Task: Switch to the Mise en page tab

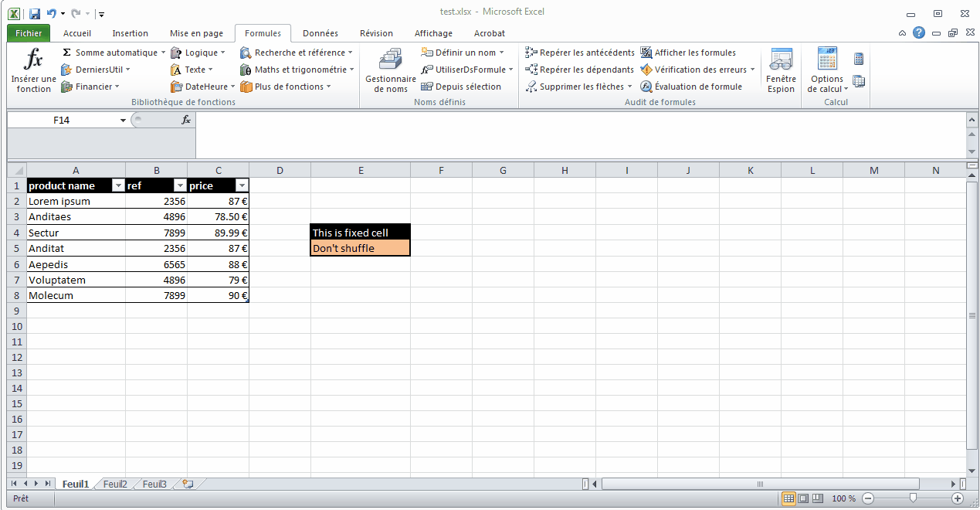Action: pos(196,33)
